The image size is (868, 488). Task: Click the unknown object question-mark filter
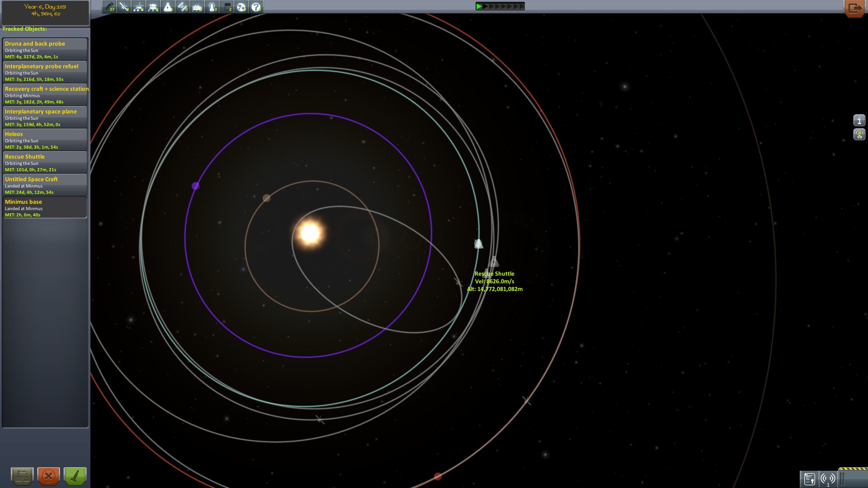(x=256, y=7)
